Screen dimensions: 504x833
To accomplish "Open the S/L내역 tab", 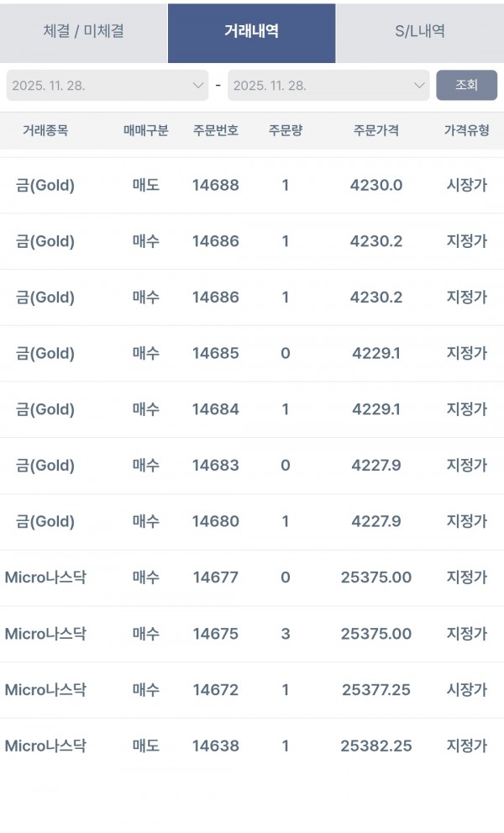I will pyautogui.click(x=420, y=31).
